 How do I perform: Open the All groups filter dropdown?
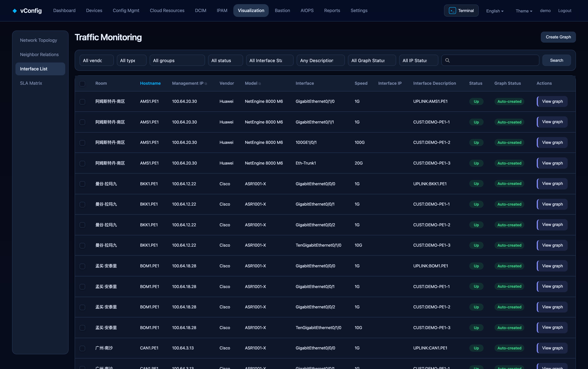click(x=177, y=60)
